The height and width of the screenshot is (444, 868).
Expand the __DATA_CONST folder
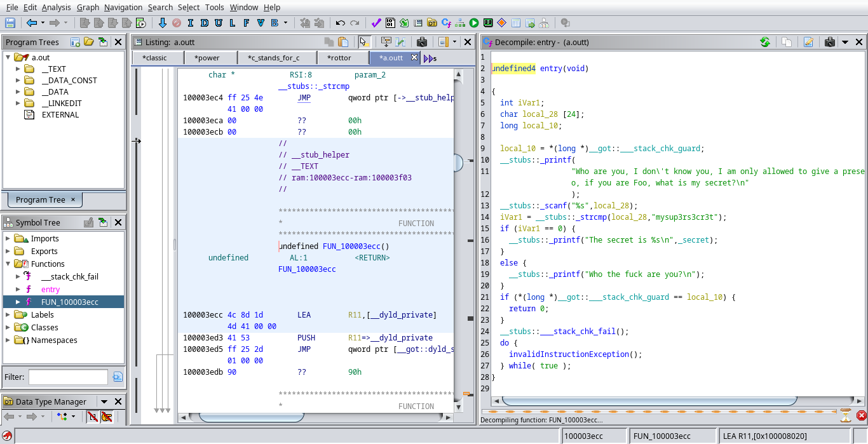point(18,80)
